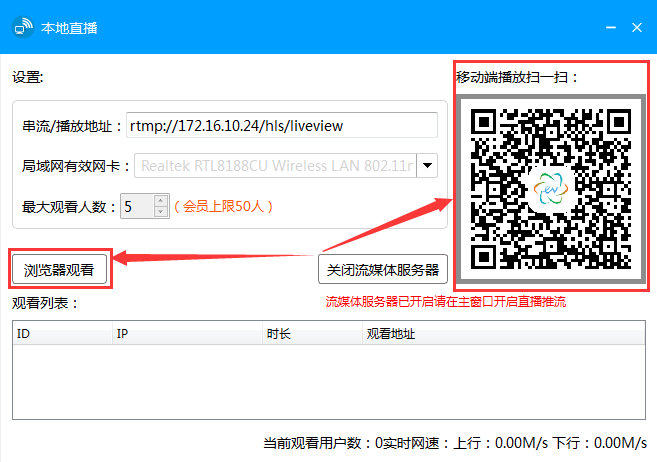Click the mobile playback QR code image
The height and width of the screenshot is (462, 657).
[x=551, y=188]
